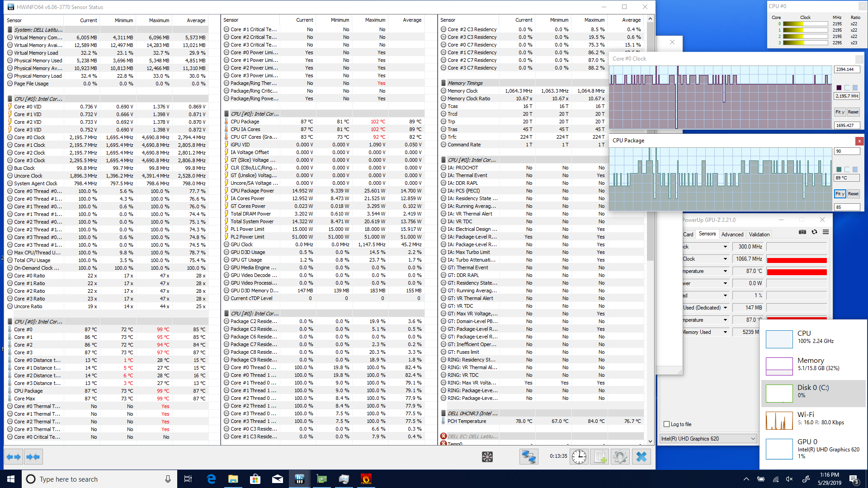The width and height of the screenshot is (868, 488).
Task: Enable the Log to file checkbox
Action: [666, 424]
